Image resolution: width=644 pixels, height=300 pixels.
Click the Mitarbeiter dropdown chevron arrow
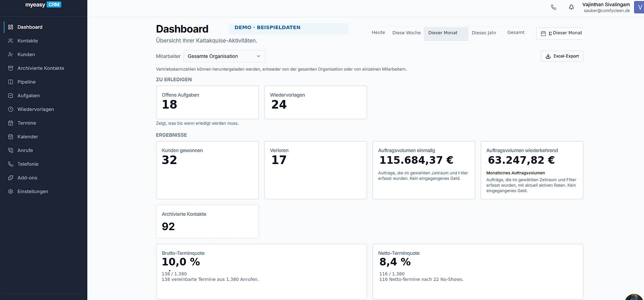click(258, 56)
